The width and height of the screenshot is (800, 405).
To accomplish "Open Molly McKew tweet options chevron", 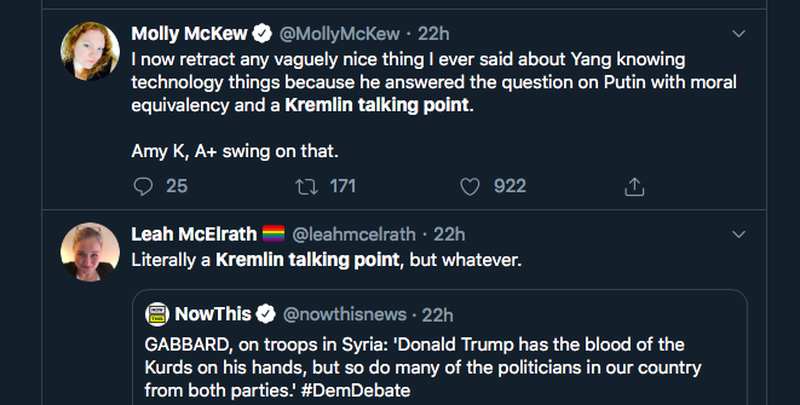I will [739, 34].
